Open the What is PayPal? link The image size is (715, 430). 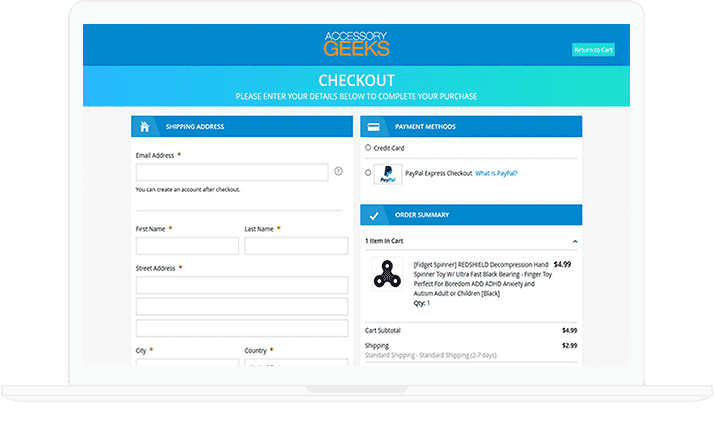[496, 173]
